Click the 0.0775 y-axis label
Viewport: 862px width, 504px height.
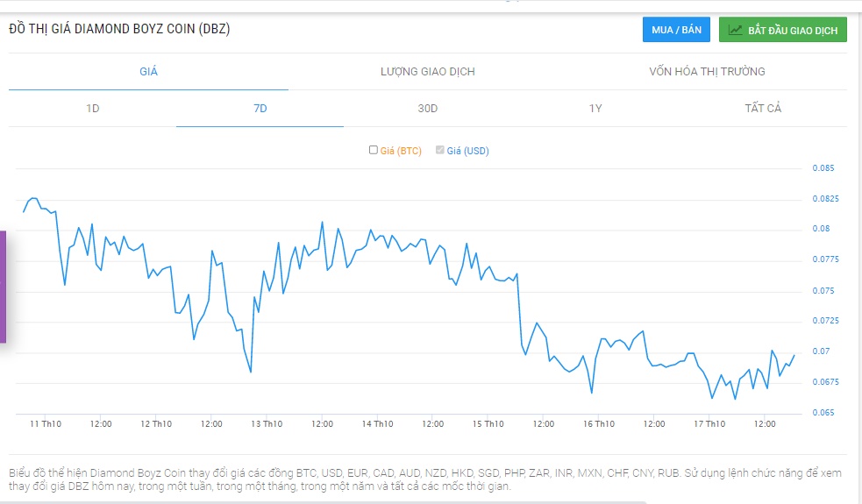click(825, 259)
